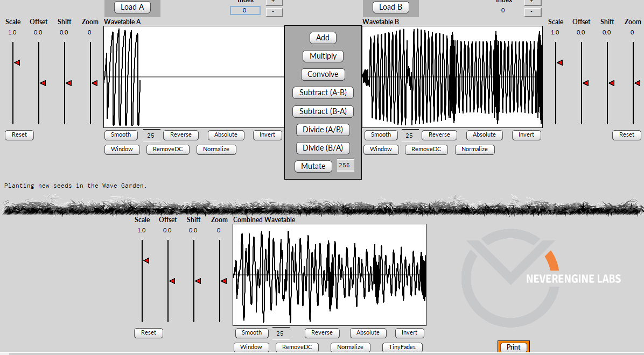Screen dimensions: 644x355
Task: Click RemoveDC under Wavetable B
Action: [426, 150]
